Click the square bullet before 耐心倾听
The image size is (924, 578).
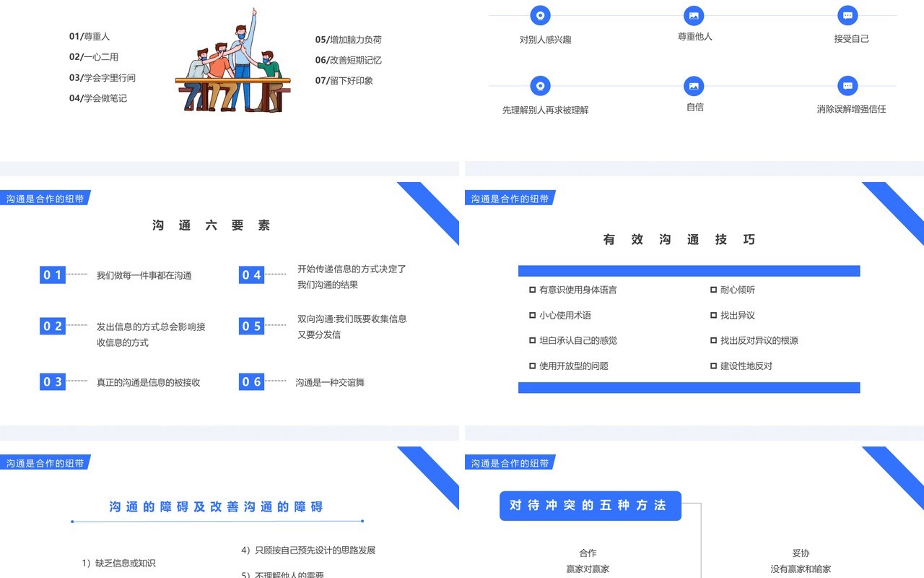click(x=713, y=290)
